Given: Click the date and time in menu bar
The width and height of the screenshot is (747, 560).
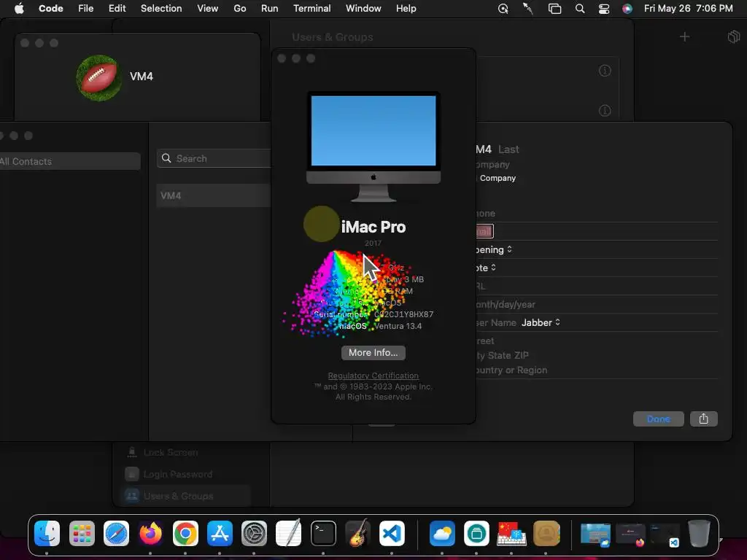Looking at the screenshot, I should (689, 9).
